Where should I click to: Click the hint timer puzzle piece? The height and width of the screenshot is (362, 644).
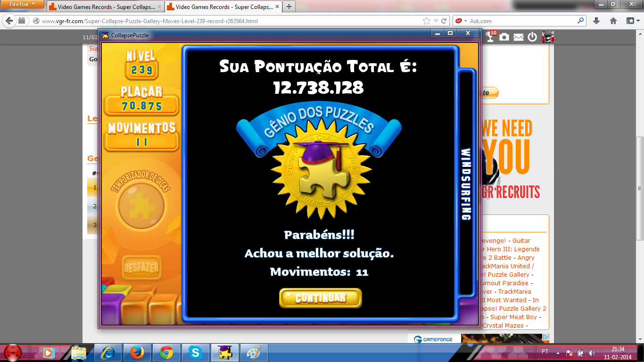point(141,206)
